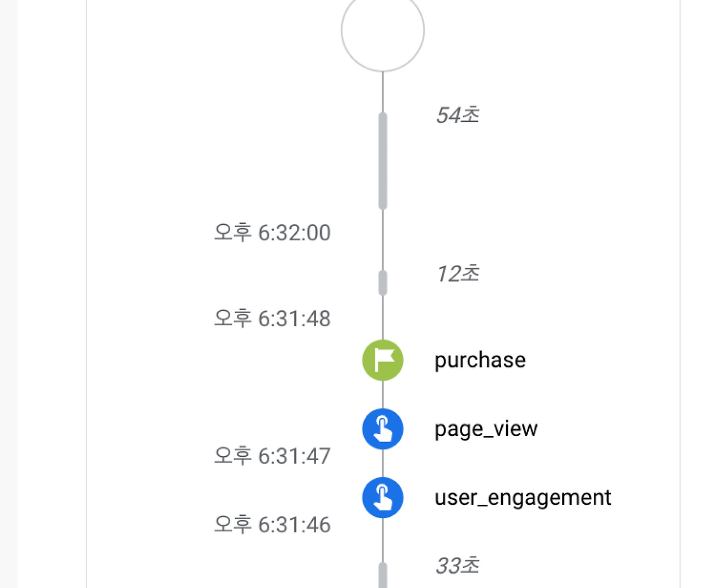Click the 오후 6:31:48 timestamp
Viewport: 705px width, 588px height.
pyautogui.click(x=272, y=319)
